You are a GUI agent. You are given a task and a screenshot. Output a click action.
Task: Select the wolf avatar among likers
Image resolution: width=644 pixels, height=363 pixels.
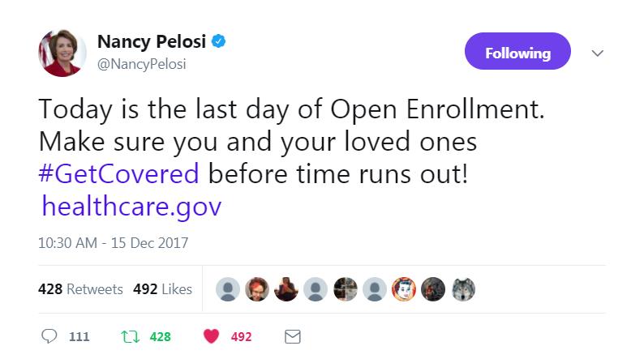[463, 289]
